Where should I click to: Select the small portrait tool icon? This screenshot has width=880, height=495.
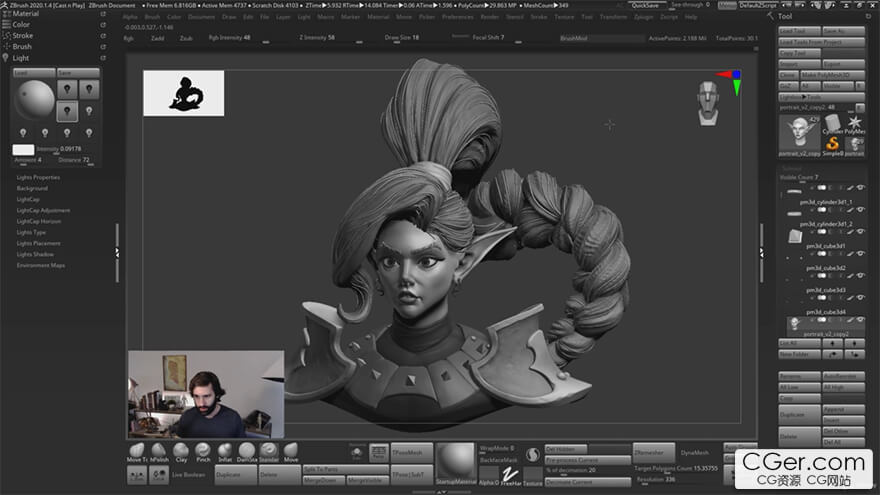[x=855, y=145]
